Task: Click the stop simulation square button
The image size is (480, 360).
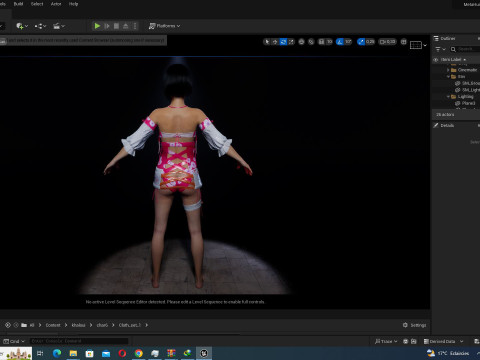Action: pyautogui.click(x=116, y=26)
